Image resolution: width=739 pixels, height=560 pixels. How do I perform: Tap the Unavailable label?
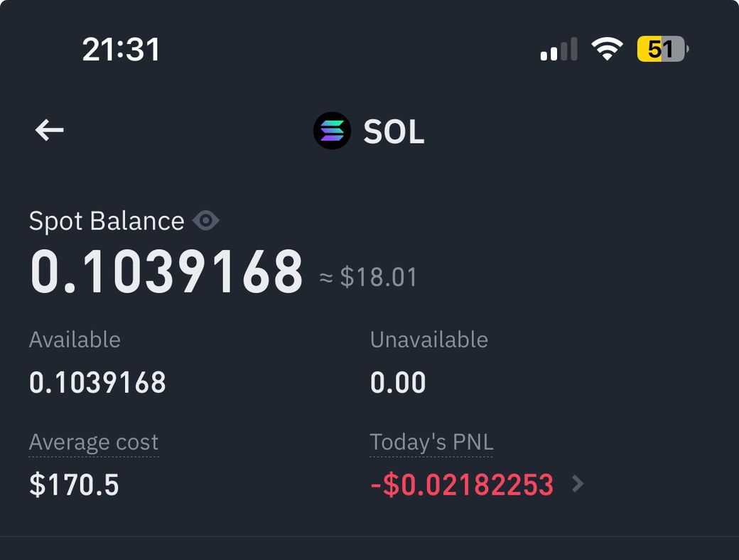click(x=428, y=340)
